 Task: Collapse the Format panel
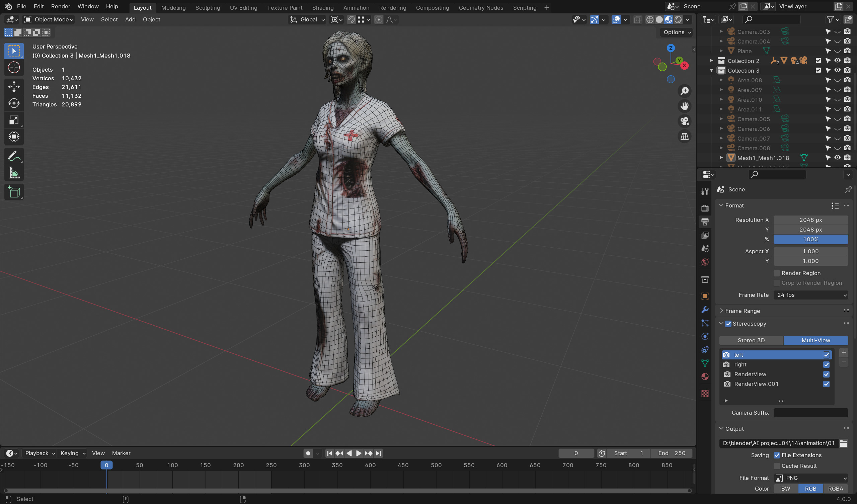[721, 205]
